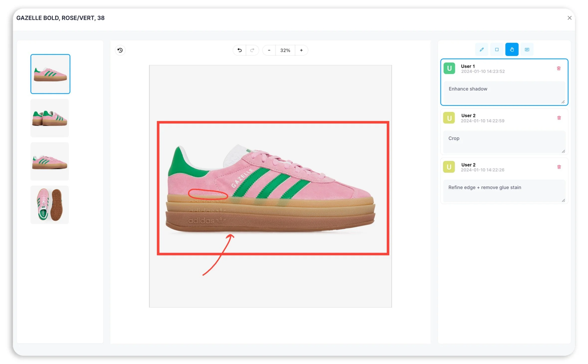Click the 32% zoom level field
The image size is (588, 364).
coord(285,50)
